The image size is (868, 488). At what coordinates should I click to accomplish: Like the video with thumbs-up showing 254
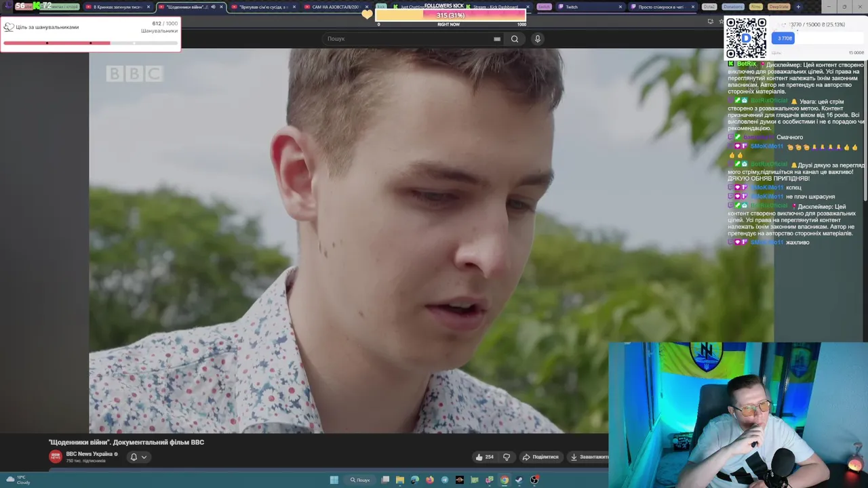[x=484, y=457]
